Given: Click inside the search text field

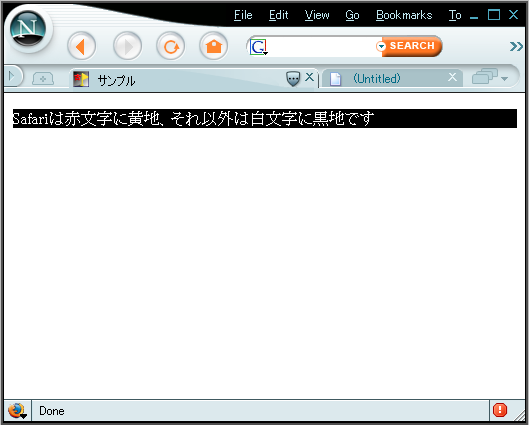Looking at the screenshot, I should [322, 47].
